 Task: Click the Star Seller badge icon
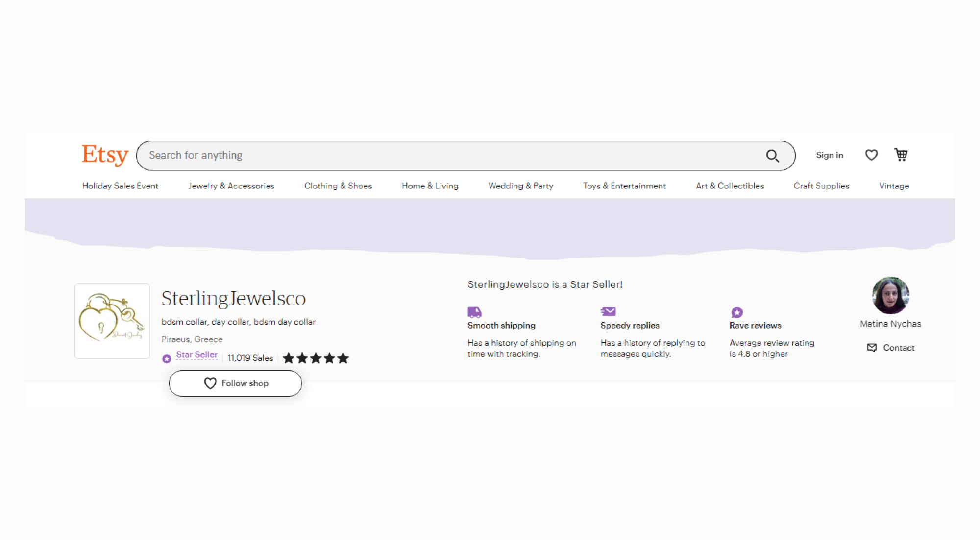[167, 359]
